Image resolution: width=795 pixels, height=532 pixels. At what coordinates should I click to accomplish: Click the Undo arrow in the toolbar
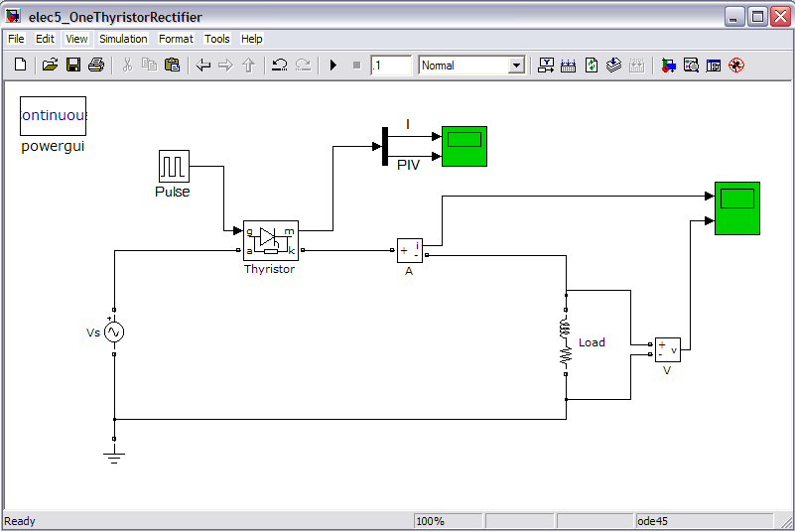click(x=279, y=66)
